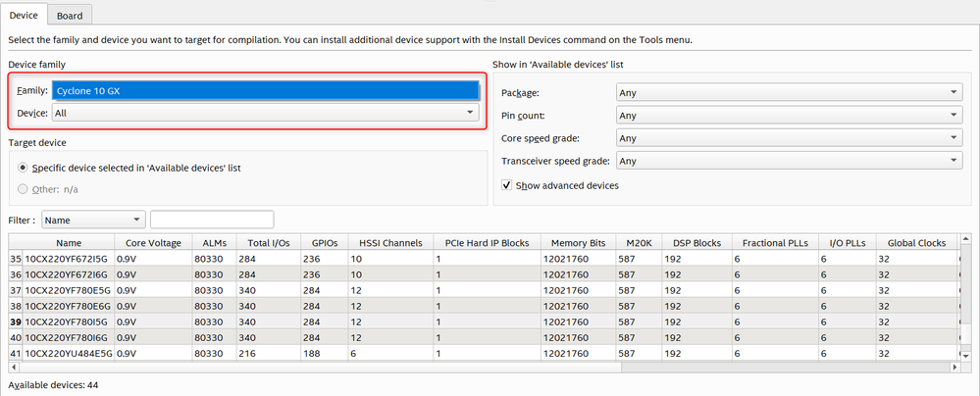Open the Family dropdown showing Cyclone 10 GX
The height and width of the screenshot is (396, 980).
click(265, 91)
